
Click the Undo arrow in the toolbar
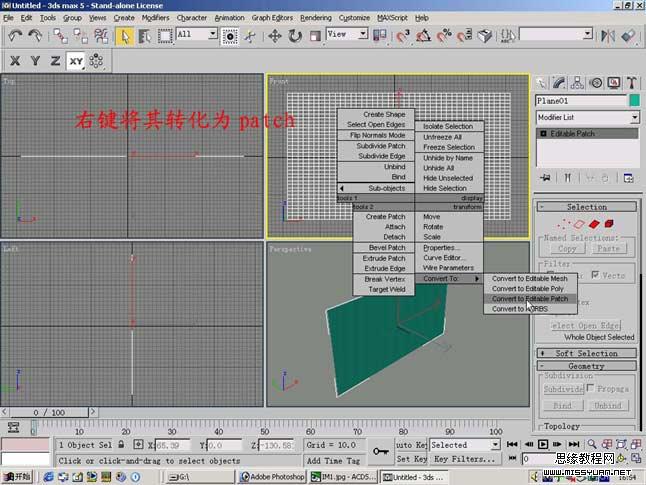pyautogui.click(x=15, y=36)
